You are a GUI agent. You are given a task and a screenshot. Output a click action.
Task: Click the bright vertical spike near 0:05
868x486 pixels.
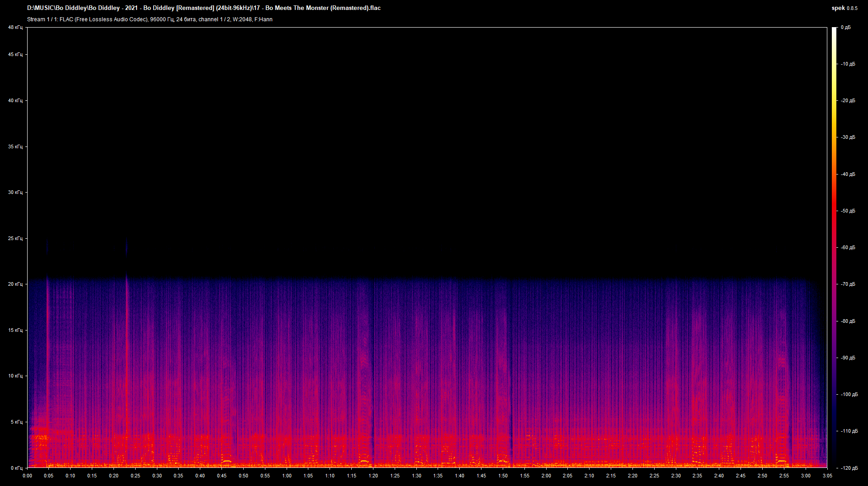[x=47, y=362]
